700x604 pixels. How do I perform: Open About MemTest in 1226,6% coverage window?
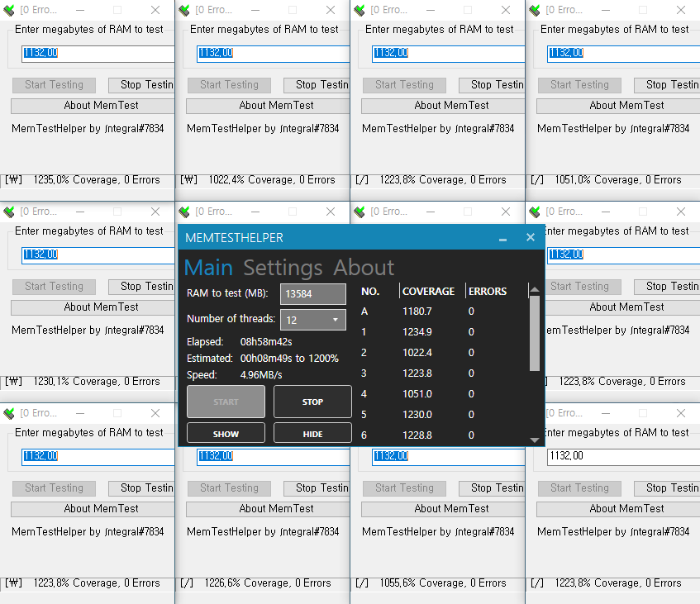pyautogui.click(x=268, y=509)
